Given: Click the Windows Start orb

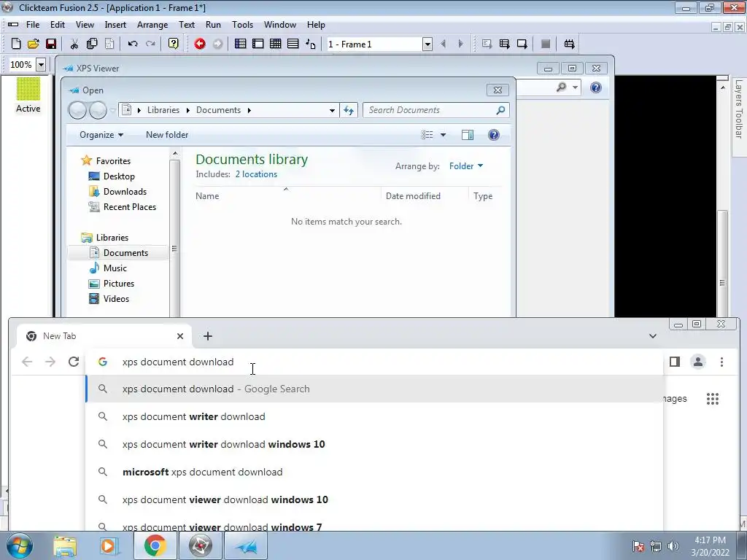Looking at the screenshot, I should [20, 545].
